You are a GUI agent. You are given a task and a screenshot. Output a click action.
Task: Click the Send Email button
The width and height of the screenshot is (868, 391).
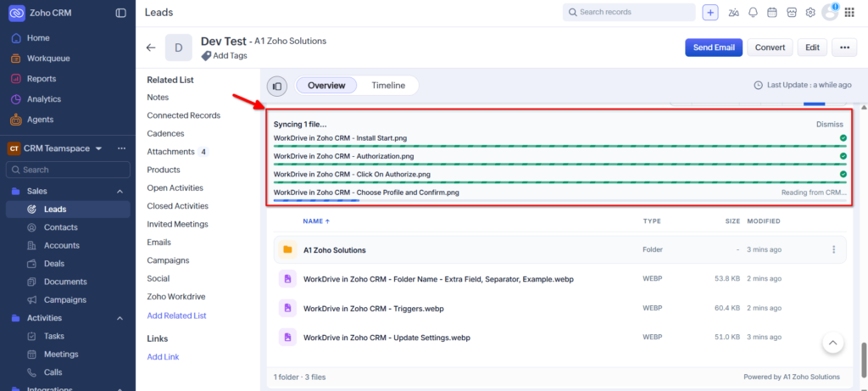point(714,47)
